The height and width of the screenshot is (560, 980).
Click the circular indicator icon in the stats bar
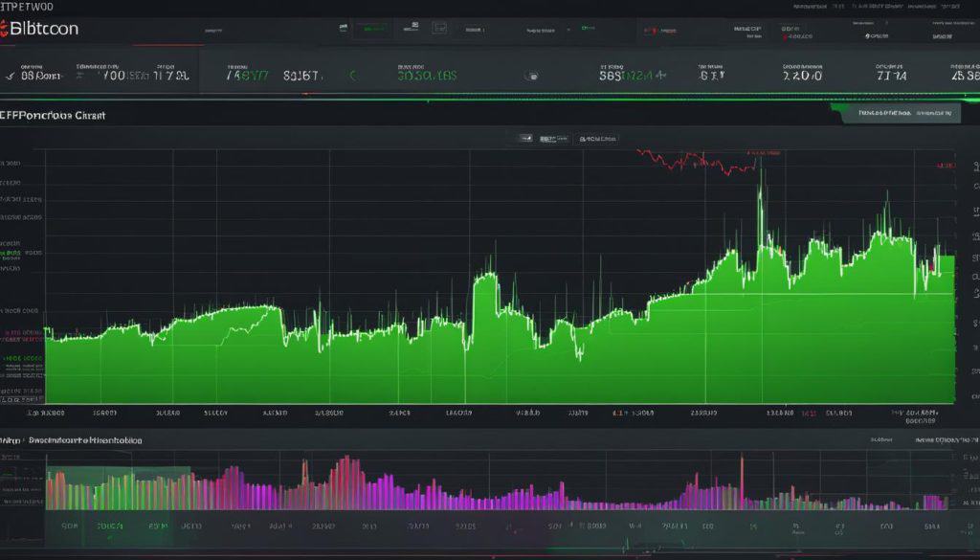(x=531, y=73)
